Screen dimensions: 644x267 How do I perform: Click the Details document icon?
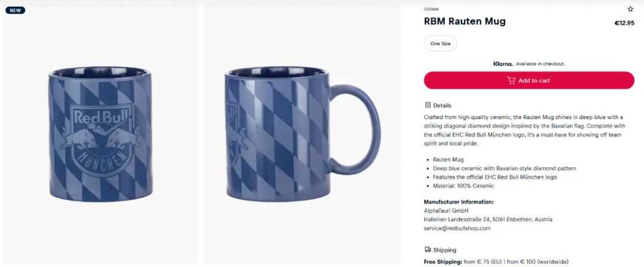pos(428,105)
